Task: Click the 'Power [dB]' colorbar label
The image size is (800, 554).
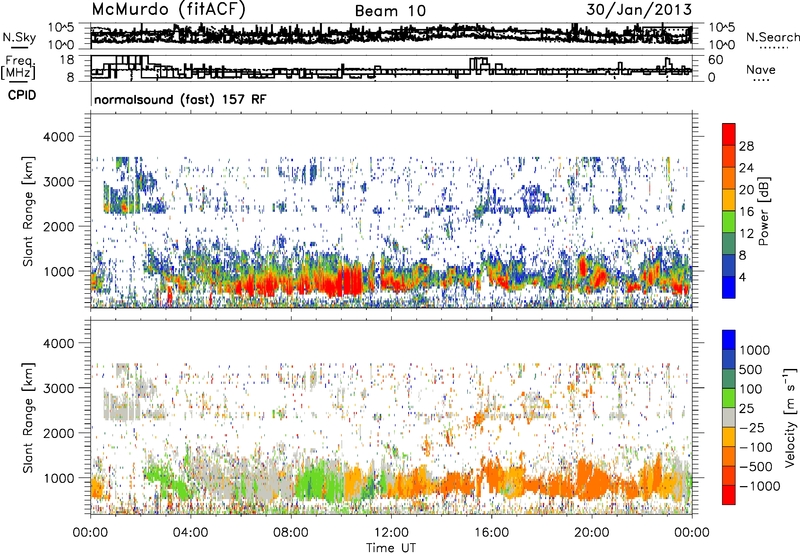Action: click(x=763, y=211)
